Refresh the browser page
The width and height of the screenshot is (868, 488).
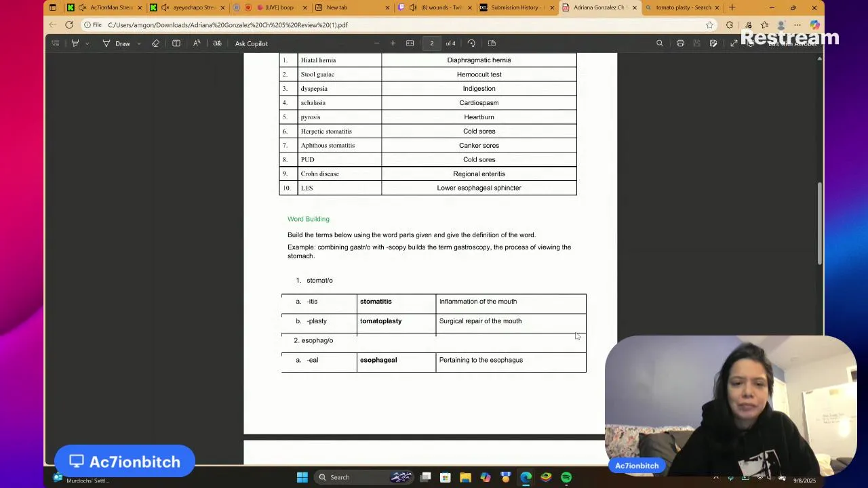pyautogui.click(x=69, y=25)
